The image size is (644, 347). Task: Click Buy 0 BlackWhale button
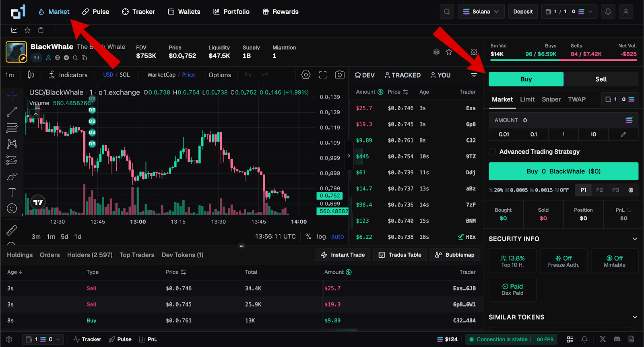[563, 171]
